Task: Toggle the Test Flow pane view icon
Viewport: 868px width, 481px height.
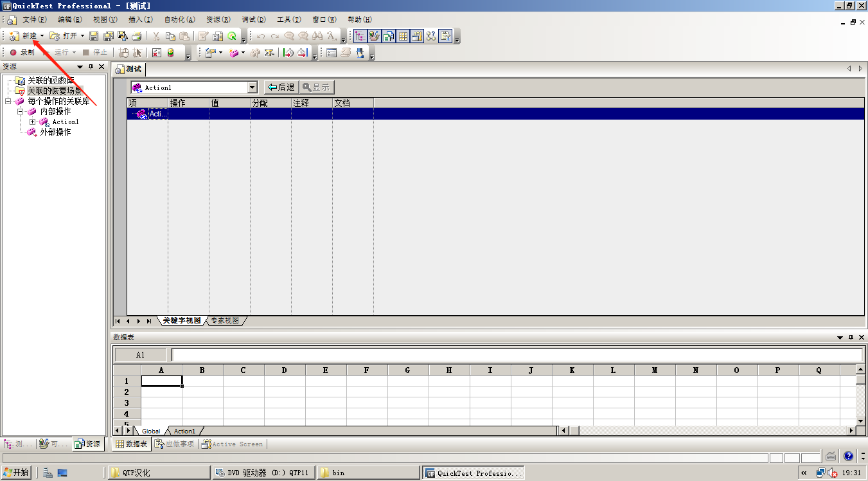Action: (360, 36)
